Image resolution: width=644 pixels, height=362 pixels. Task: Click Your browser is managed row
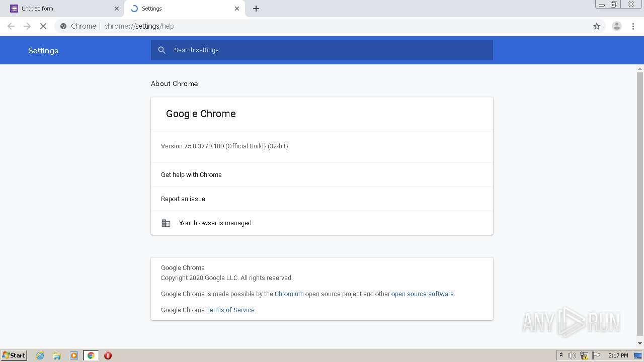pos(322,223)
